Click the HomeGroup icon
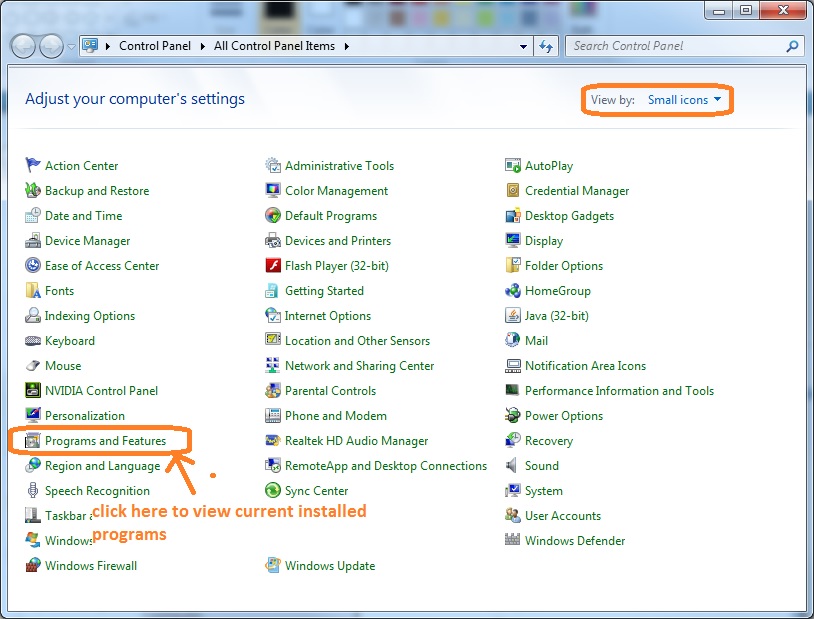Viewport: 814px width, 619px height. coord(513,291)
